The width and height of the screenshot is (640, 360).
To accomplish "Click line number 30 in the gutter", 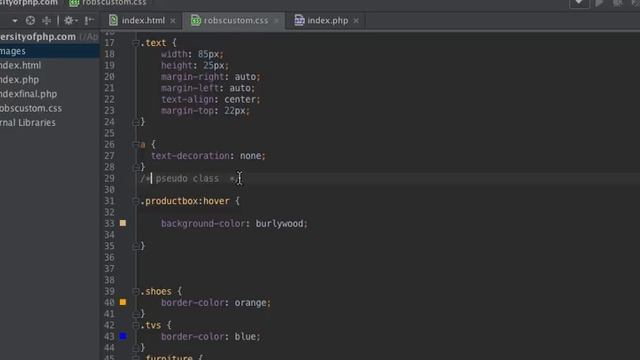I will [x=109, y=190].
